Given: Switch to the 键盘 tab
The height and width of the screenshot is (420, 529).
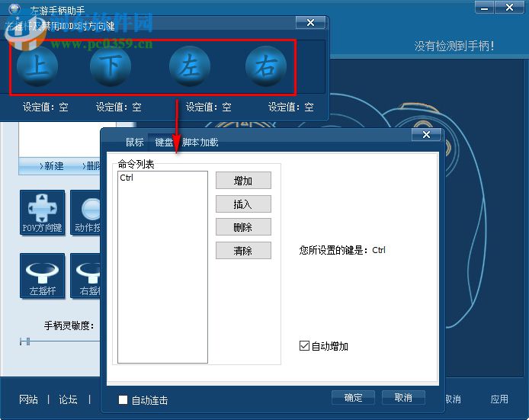Looking at the screenshot, I should click(x=164, y=142).
